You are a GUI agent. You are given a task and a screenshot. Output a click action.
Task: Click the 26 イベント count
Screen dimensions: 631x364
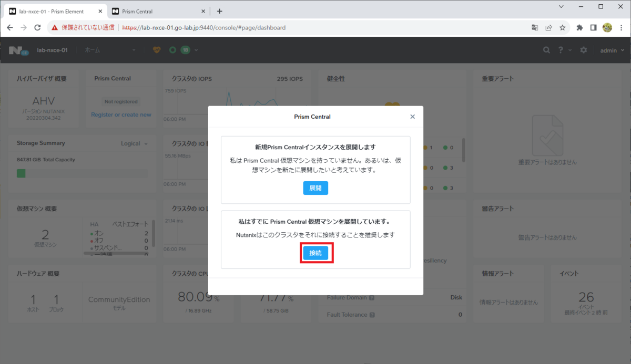[586, 297]
